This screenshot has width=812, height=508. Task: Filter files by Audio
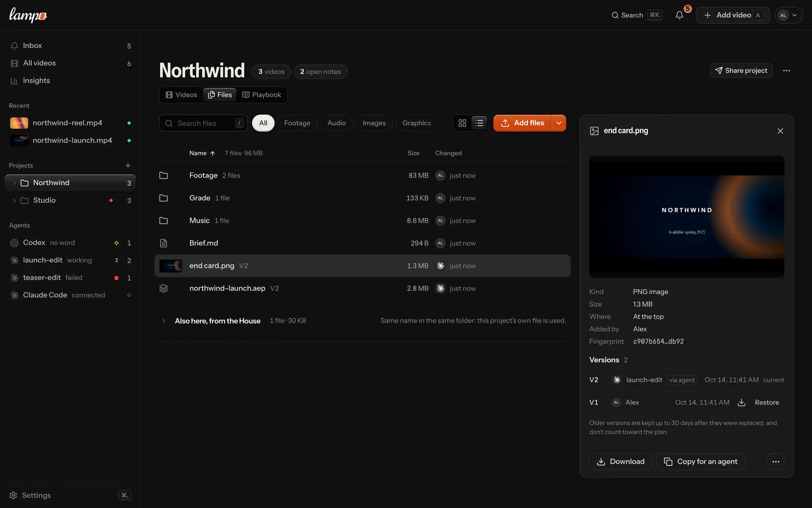click(x=336, y=123)
